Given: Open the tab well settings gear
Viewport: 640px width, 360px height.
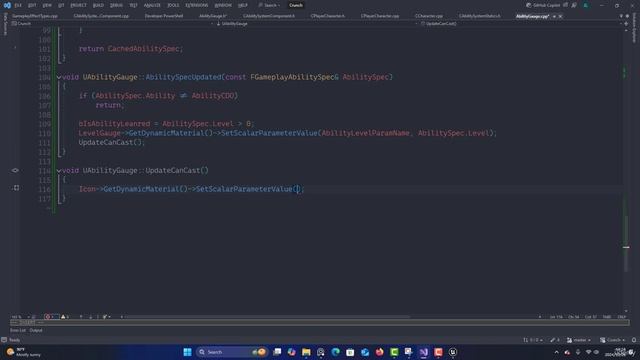Looking at the screenshot, I should coord(627,16).
